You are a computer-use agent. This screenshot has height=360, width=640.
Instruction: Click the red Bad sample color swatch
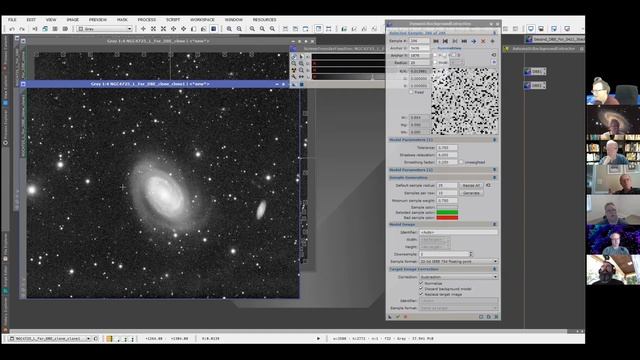447,218
